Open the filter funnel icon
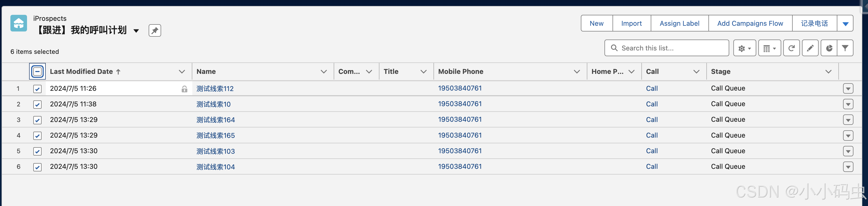Viewport: 868px width, 206px height. pos(845,48)
